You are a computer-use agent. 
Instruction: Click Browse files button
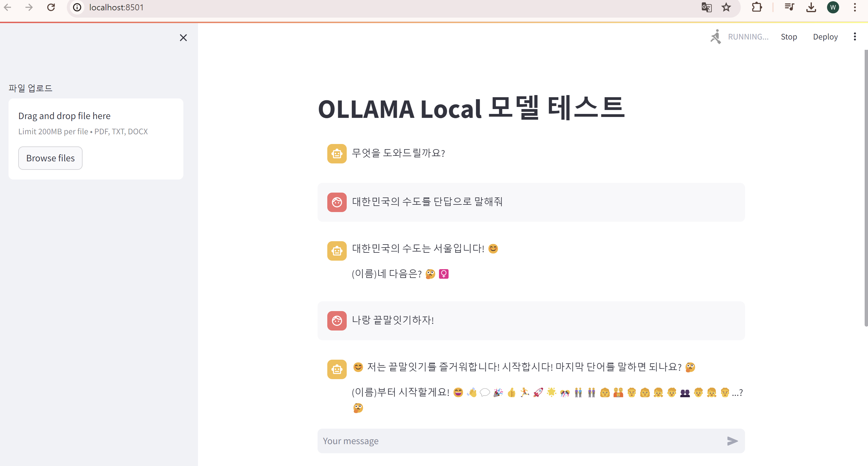pyautogui.click(x=50, y=158)
